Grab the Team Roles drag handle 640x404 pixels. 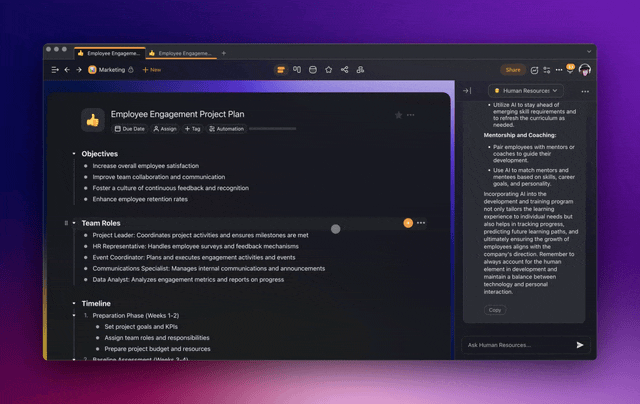66,223
